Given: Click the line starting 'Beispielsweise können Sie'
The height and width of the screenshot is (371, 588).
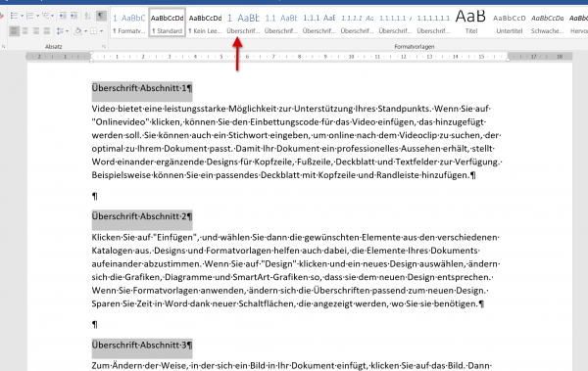Looking at the screenshot, I should (283, 175).
